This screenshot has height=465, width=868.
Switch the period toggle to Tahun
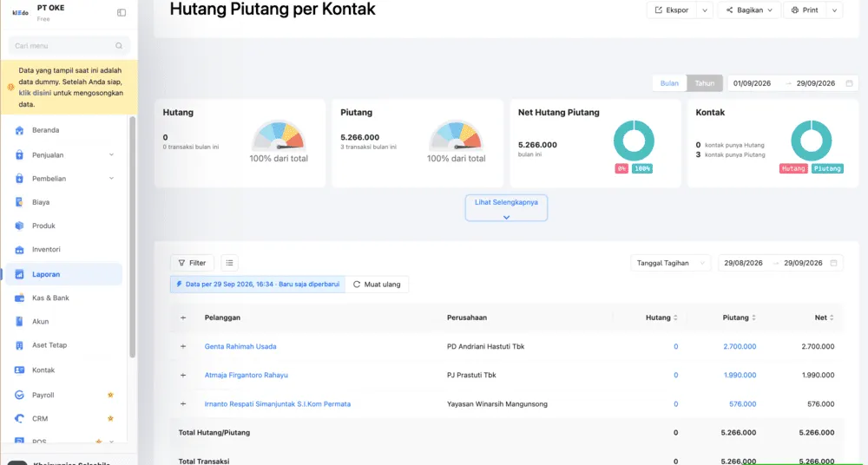point(705,83)
